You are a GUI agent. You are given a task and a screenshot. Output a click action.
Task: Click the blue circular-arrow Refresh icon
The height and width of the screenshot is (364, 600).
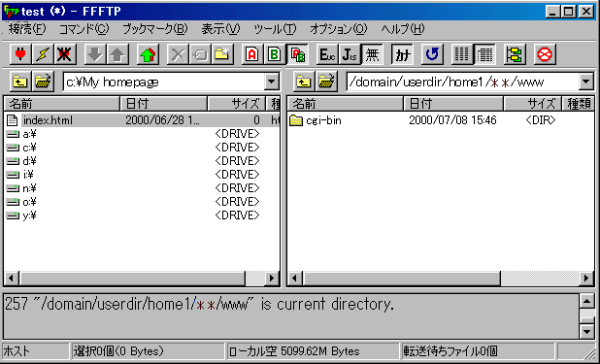(x=432, y=54)
